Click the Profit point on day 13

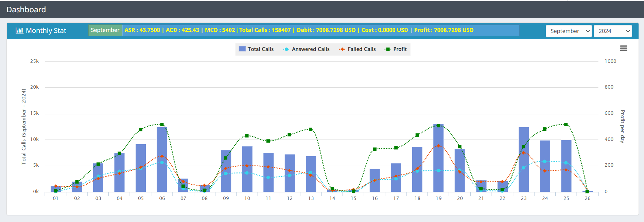coord(311,129)
